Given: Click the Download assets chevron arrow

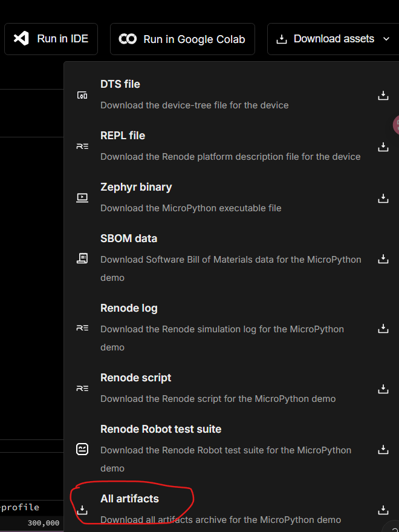Looking at the screenshot, I should click(x=387, y=39).
